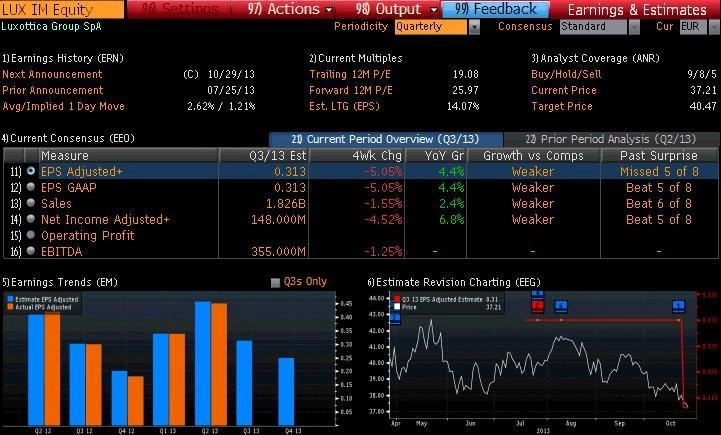The width and height of the screenshot is (721, 435).
Task: Click blue event marker right of red marker
Action: [561, 306]
